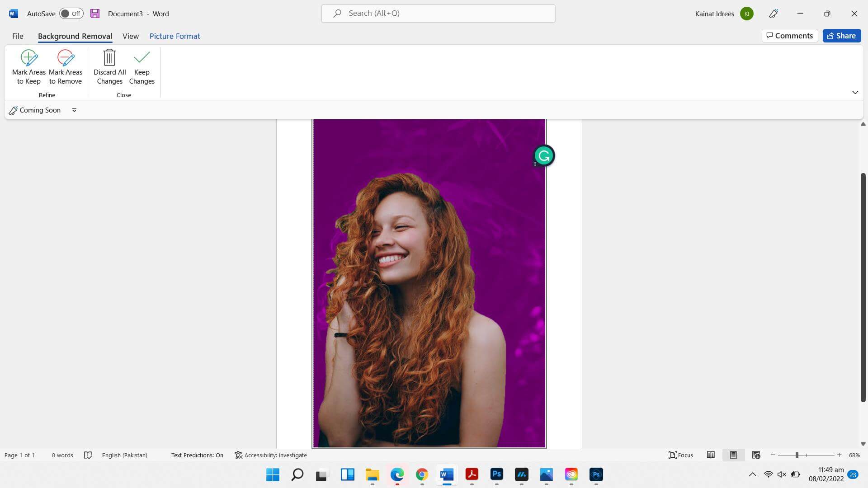
Task: Click the Coming Soon dropdown arrow
Action: coord(75,110)
